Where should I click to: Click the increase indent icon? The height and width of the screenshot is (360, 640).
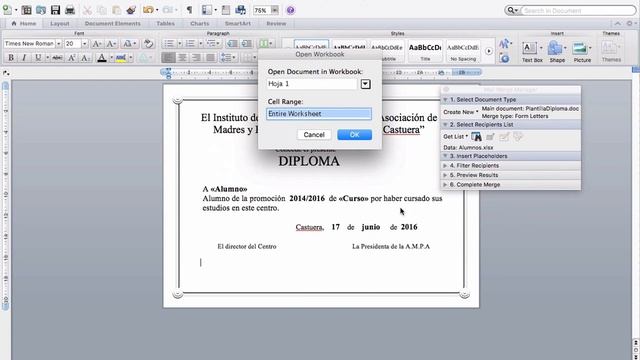[x=247, y=44]
